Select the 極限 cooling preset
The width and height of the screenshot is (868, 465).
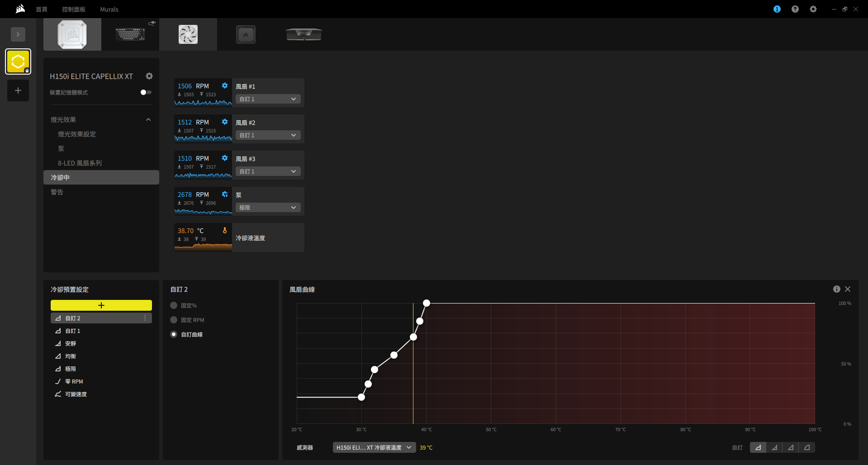point(101,369)
